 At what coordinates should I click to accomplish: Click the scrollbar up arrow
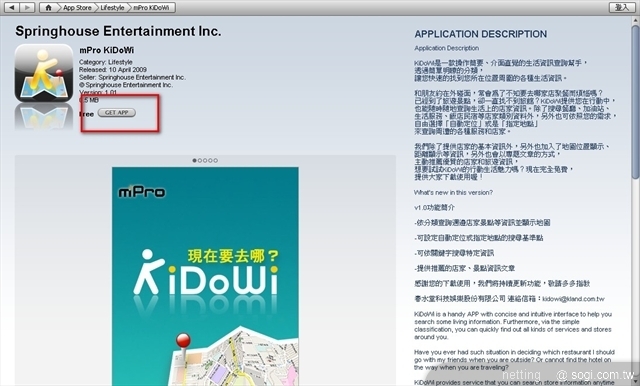coord(635,21)
